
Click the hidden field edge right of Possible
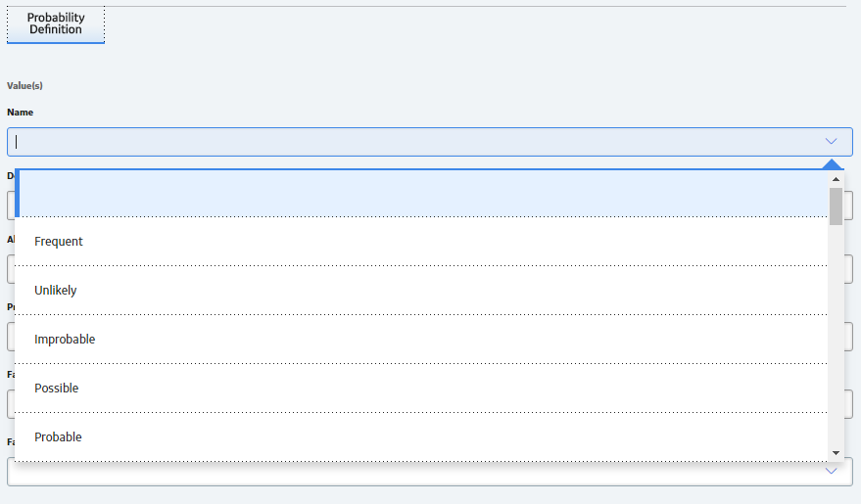pos(848,404)
